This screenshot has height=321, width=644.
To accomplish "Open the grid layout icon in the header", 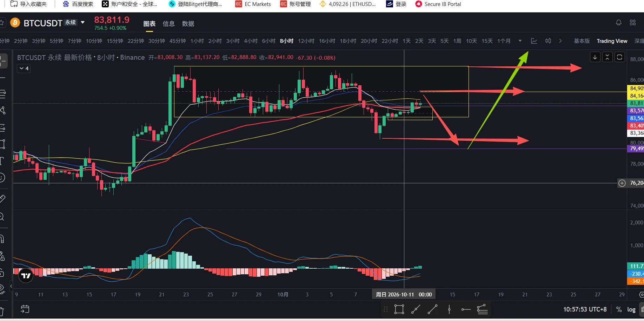I will 633,23.
